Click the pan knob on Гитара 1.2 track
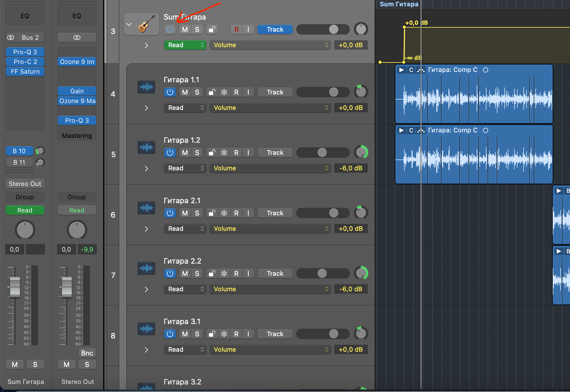Viewport: 570px width, 392px height. [361, 153]
